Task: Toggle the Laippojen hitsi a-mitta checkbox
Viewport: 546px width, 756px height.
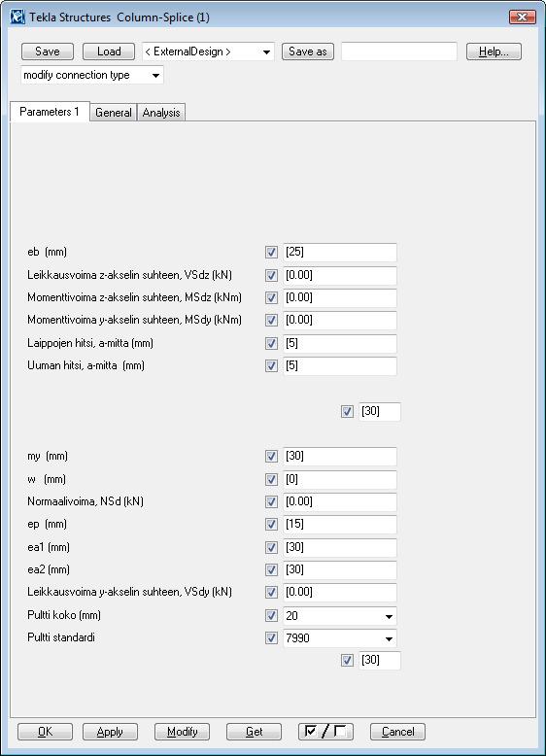Action: [271, 343]
